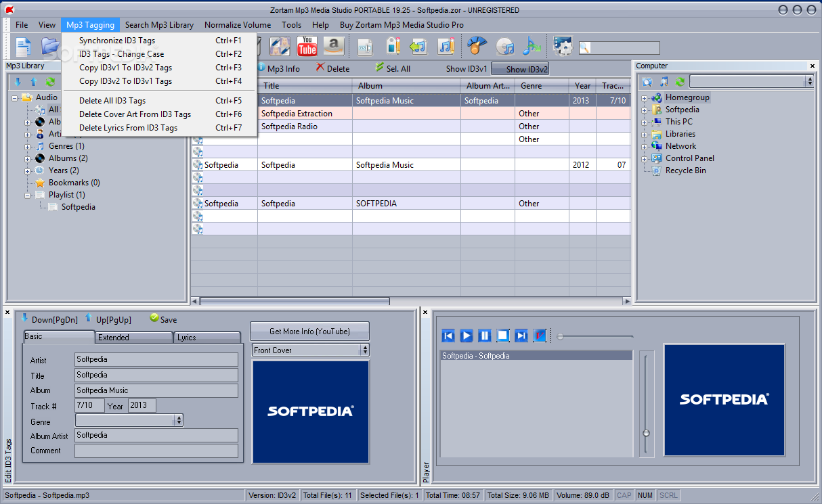Click the previous track button in the Player
The height and width of the screenshot is (504, 822).
pyautogui.click(x=448, y=336)
